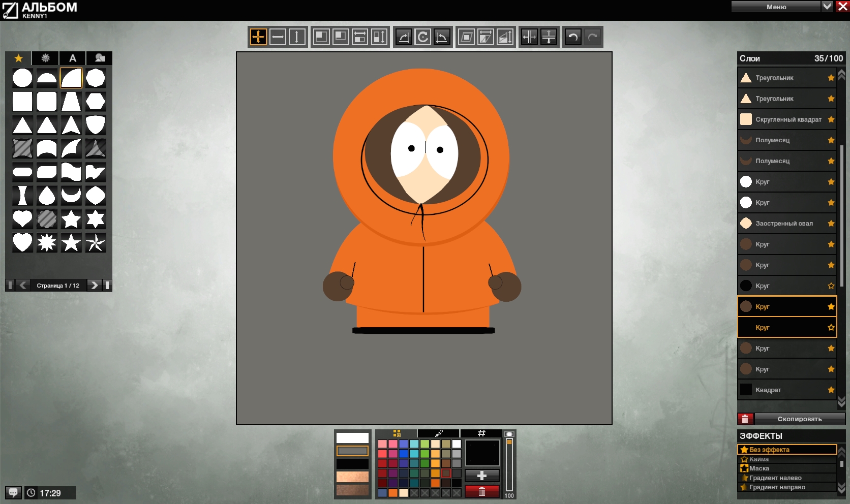Open the pictures tab in shapes panel
Image resolution: width=850 pixels, height=504 pixels.
click(x=100, y=58)
